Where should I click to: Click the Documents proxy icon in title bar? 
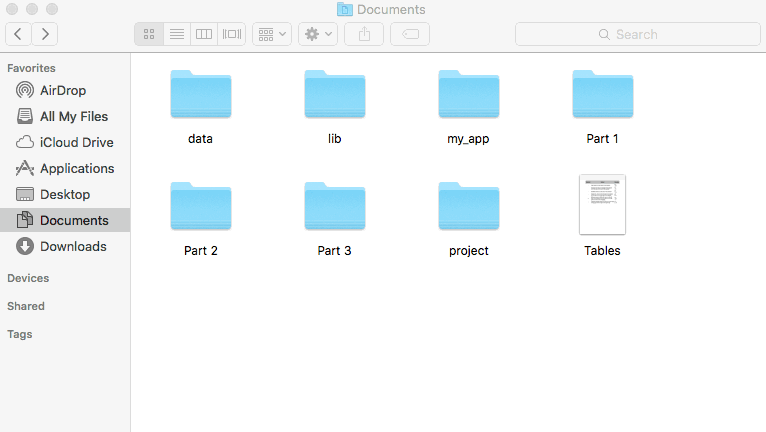pyautogui.click(x=344, y=9)
